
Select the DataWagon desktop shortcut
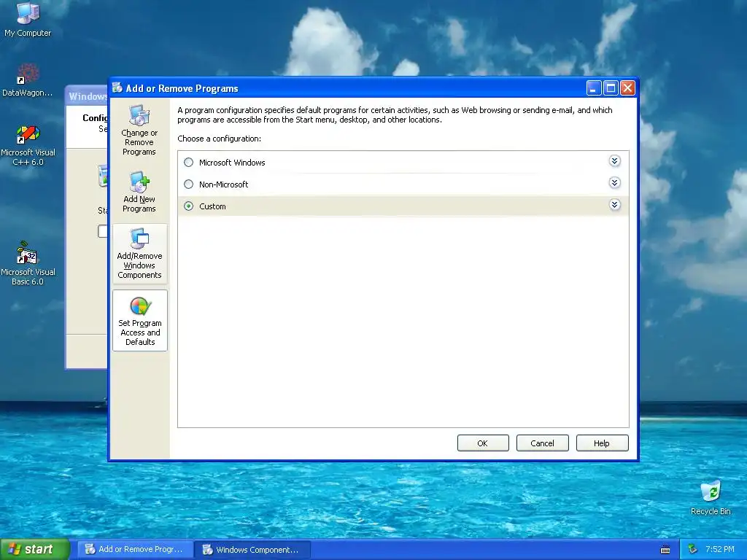(x=28, y=80)
